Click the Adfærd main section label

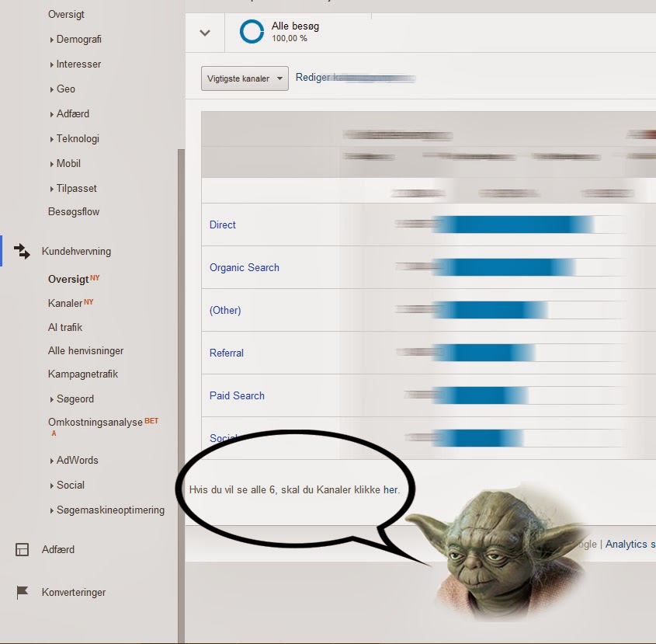click(58, 549)
